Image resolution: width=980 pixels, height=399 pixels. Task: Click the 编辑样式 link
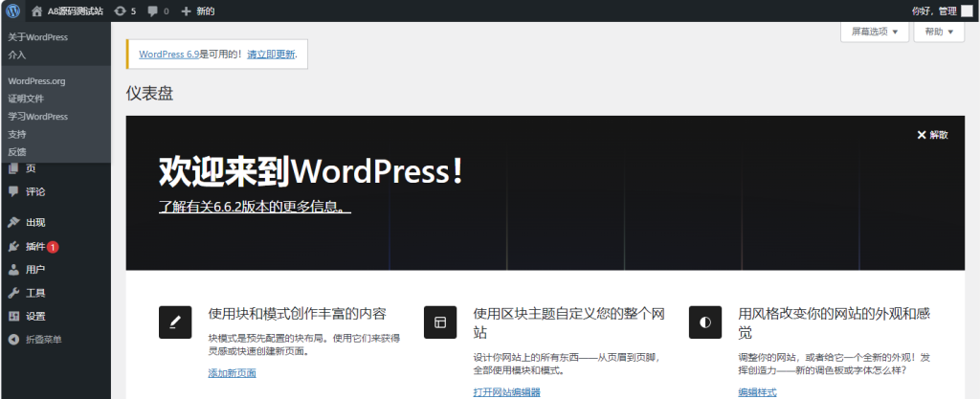click(x=758, y=392)
